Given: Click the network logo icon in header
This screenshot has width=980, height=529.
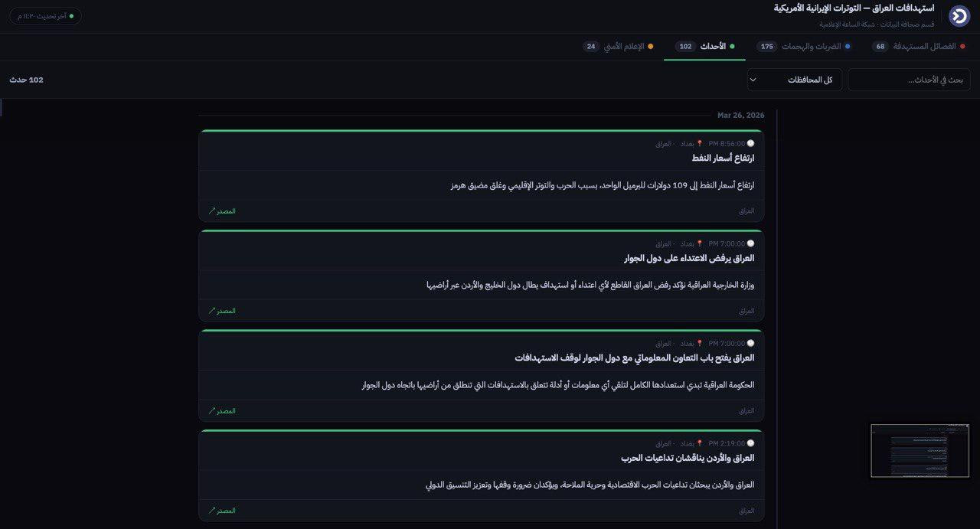Looking at the screenshot, I should [x=959, y=16].
